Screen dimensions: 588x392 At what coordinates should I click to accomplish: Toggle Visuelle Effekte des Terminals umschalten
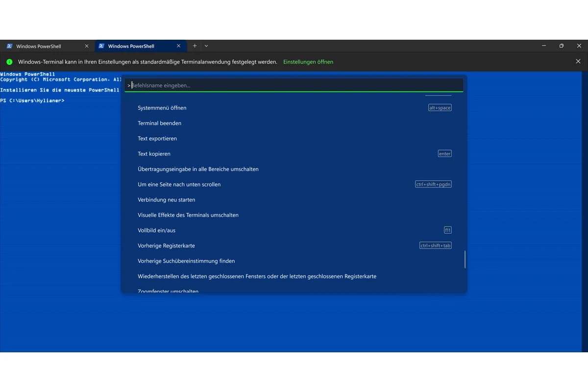(294, 215)
